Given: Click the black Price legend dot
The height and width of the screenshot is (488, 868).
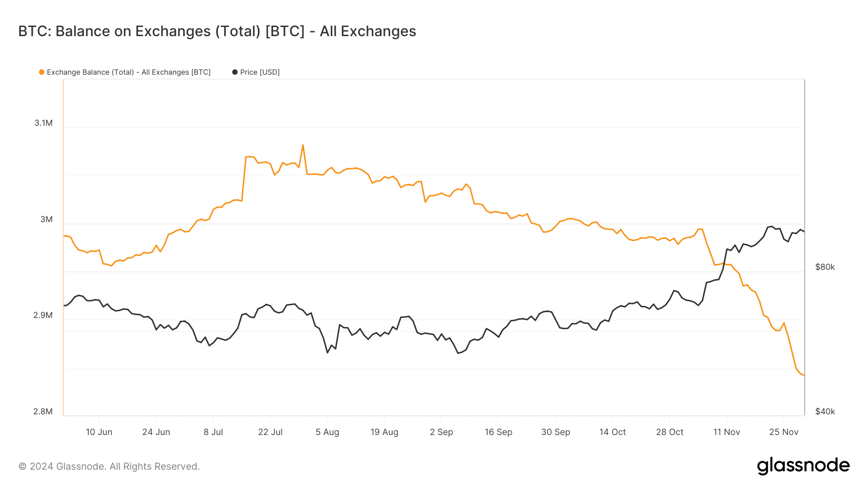Looking at the screenshot, I should [x=235, y=72].
